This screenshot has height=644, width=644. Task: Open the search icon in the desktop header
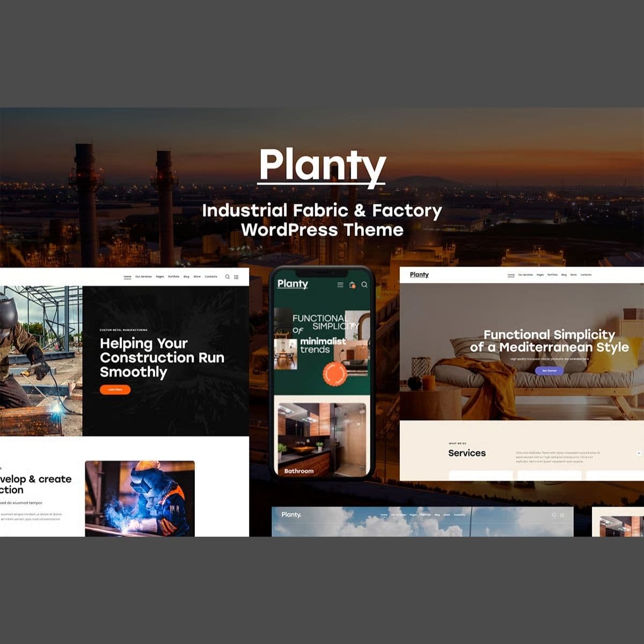pyautogui.click(x=228, y=276)
